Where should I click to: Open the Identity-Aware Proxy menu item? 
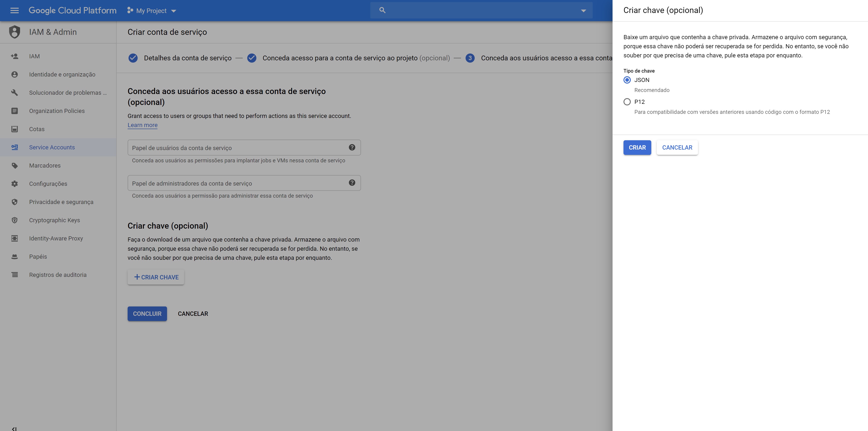tap(58, 238)
